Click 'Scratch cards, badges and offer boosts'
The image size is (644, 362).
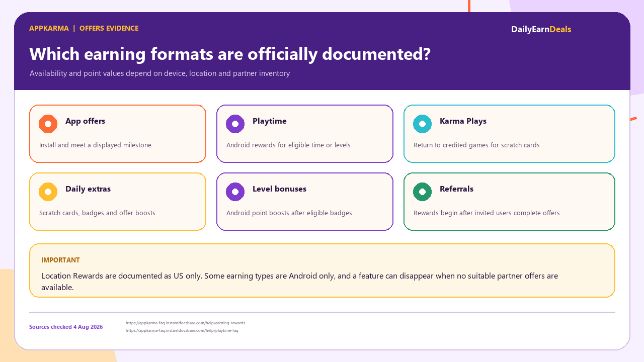97,213
